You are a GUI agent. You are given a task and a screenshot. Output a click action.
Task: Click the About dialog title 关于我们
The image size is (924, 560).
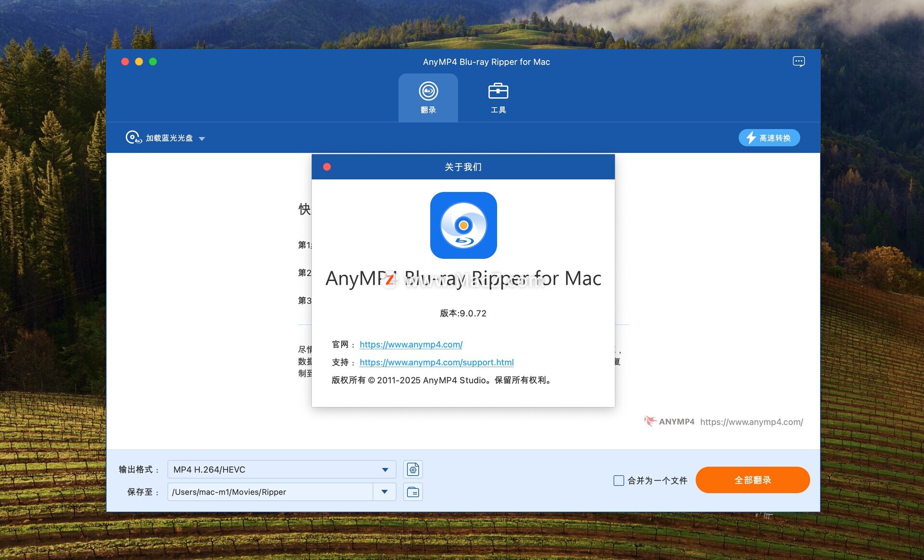coord(463,167)
